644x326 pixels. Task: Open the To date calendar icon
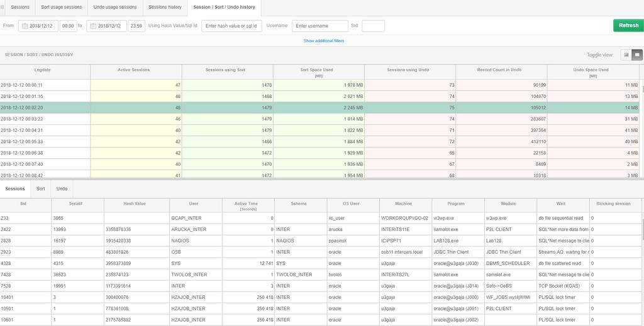coord(93,26)
